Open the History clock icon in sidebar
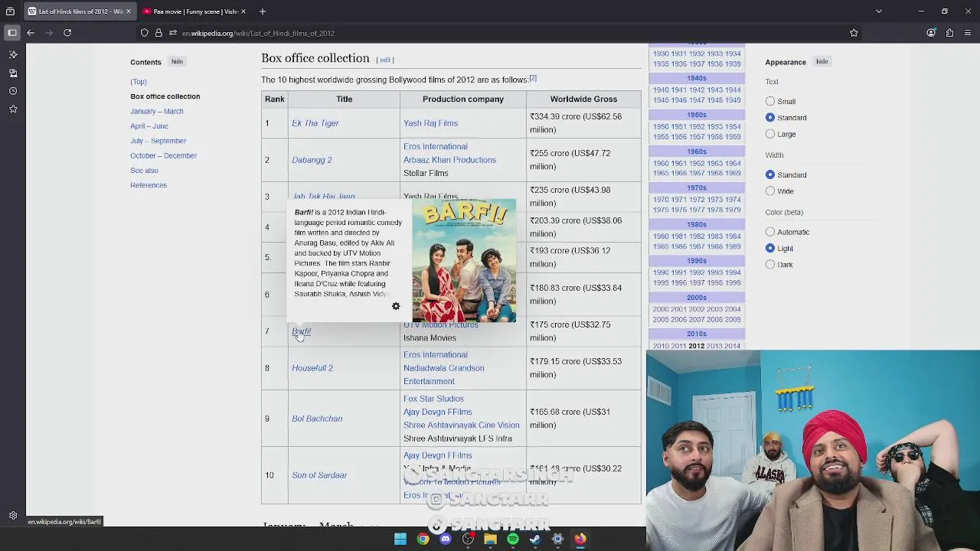Image resolution: width=980 pixels, height=551 pixels. pos(13,91)
